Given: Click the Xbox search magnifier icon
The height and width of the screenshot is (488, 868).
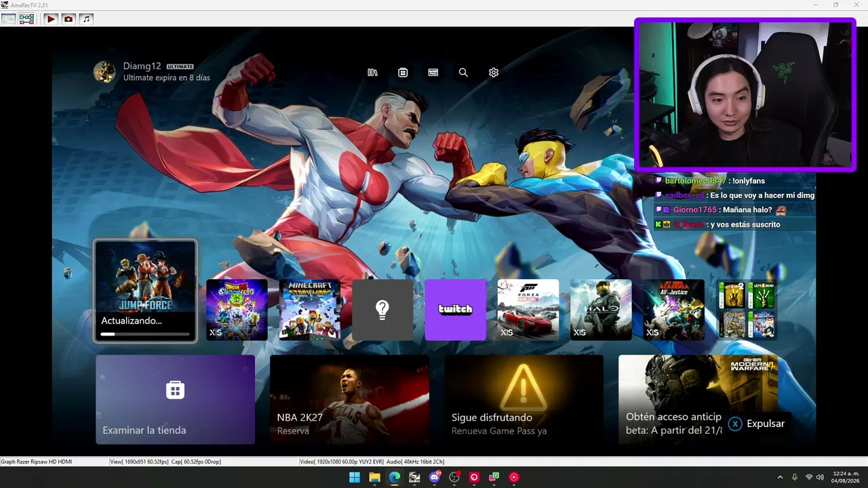Looking at the screenshot, I should (x=463, y=73).
